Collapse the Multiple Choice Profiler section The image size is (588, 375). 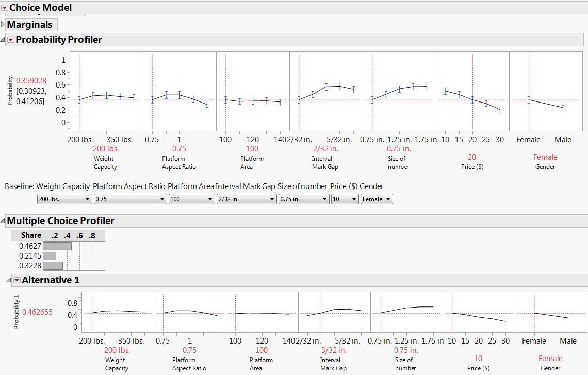tap(3, 221)
